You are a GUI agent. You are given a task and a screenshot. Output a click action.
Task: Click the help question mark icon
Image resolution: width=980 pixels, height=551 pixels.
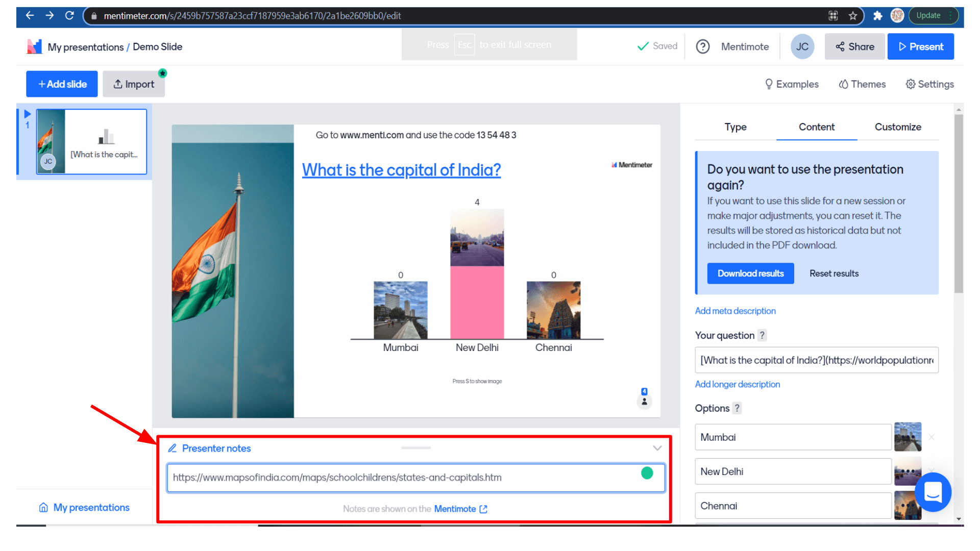click(703, 46)
